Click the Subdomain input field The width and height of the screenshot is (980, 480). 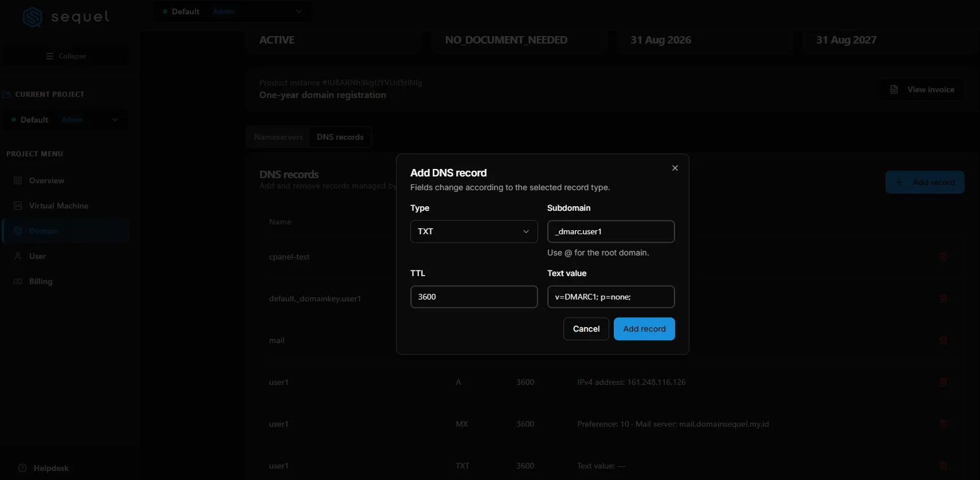pyautogui.click(x=611, y=231)
